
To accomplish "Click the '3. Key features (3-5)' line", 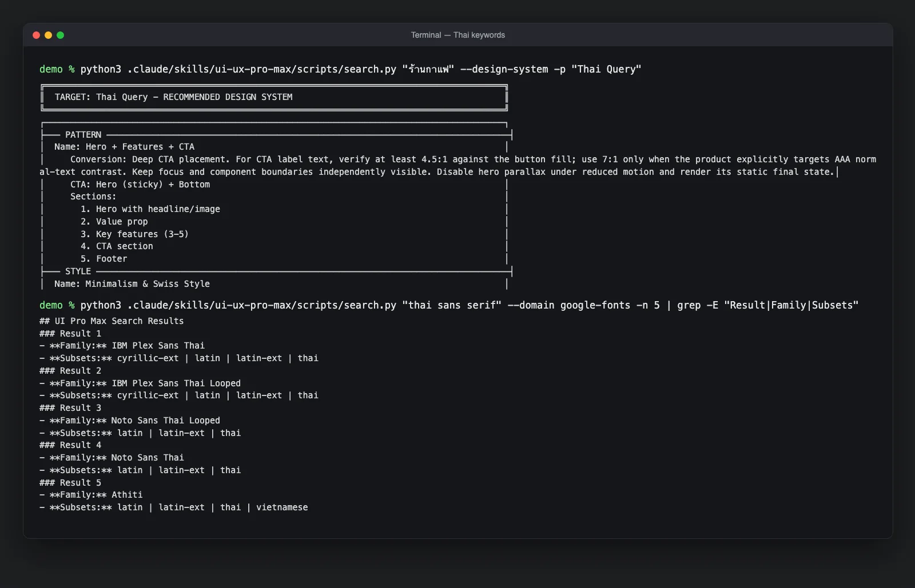I will [134, 234].
